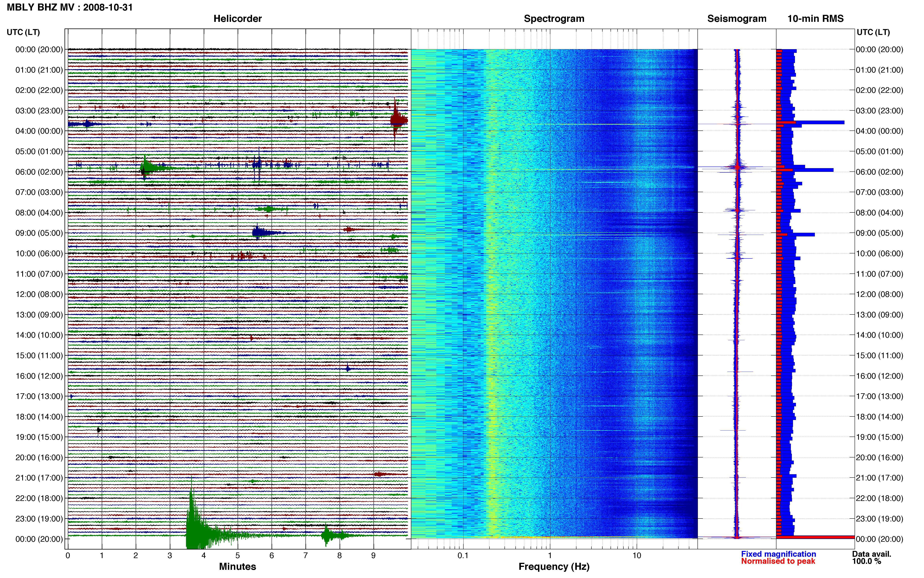Click the minutes tick label '5'
This screenshot has width=924, height=578.
238,555
